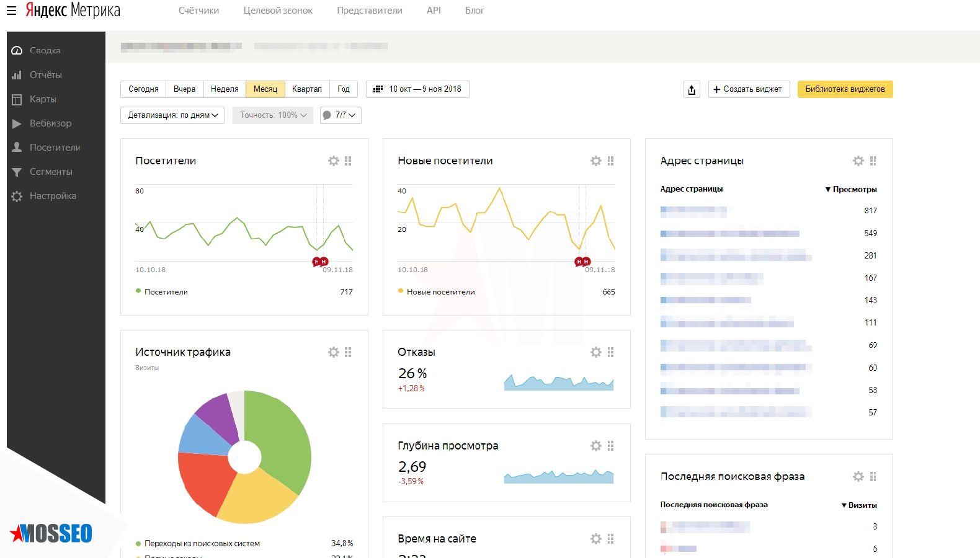Open settings gear of Глубина просмотра widget
Viewport: 980px width, 558px height.
pos(596,446)
